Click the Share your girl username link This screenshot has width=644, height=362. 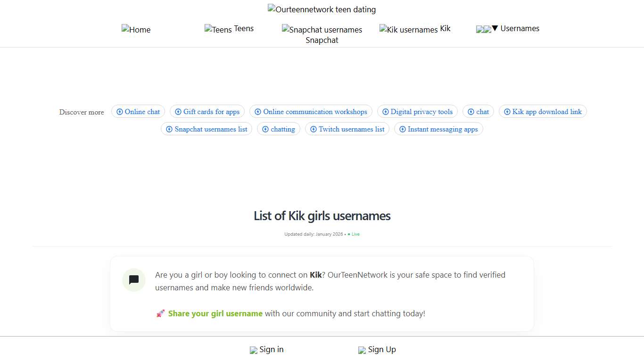click(x=215, y=313)
